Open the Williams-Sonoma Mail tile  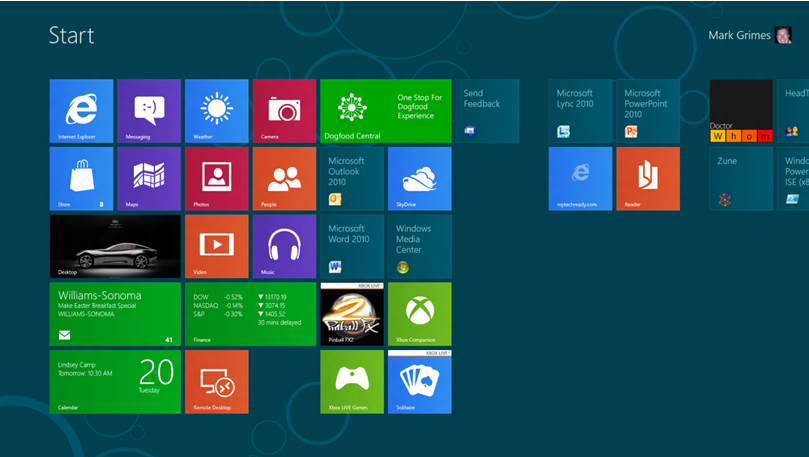[115, 314]
